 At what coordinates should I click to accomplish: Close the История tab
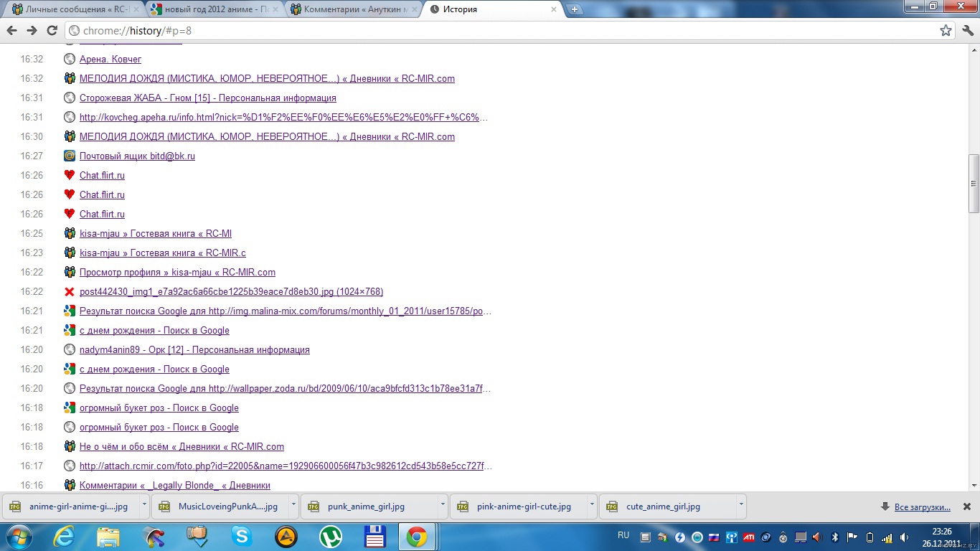pyautogui.click(x=553, y=9)
